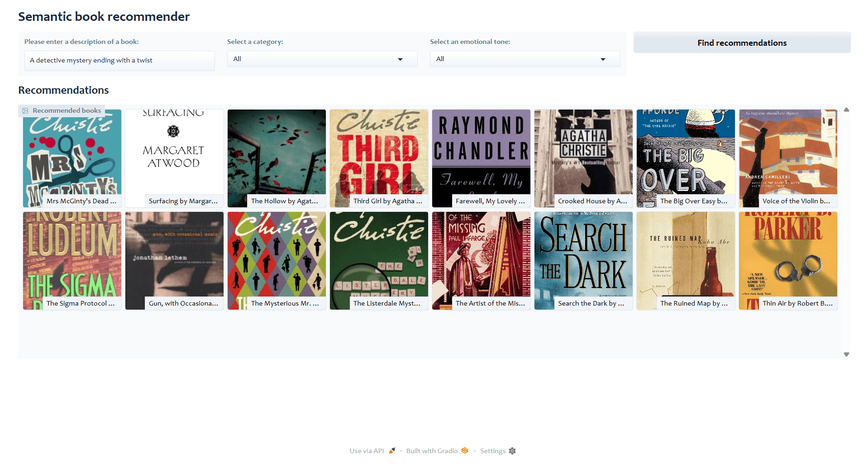The height and width of the screenshot is (464, 868).
Task: Follow the Built with Gradio link
Action: pos(431,450)
